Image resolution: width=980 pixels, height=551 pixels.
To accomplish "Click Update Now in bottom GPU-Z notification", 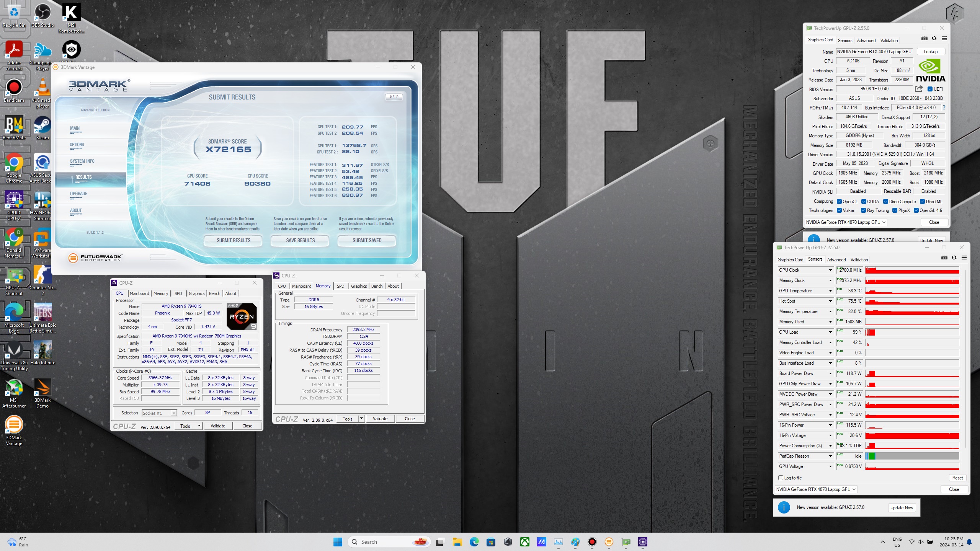I will pyautogui.click(x=902, y=508).
